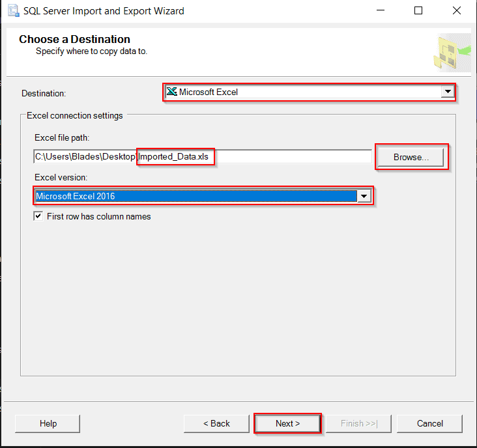Click the 'Choose a Destination' heading
The image size is (477, 448).
(x=74, y=39)
